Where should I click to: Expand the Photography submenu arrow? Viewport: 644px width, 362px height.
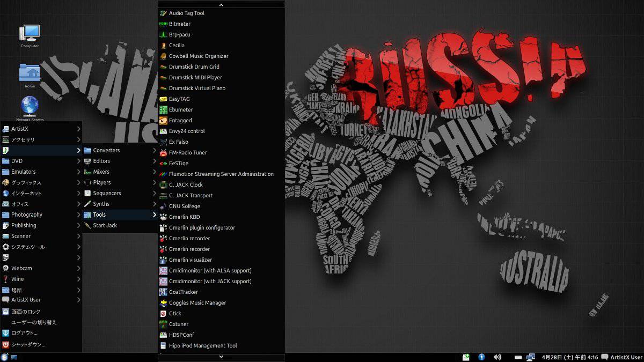78,215
